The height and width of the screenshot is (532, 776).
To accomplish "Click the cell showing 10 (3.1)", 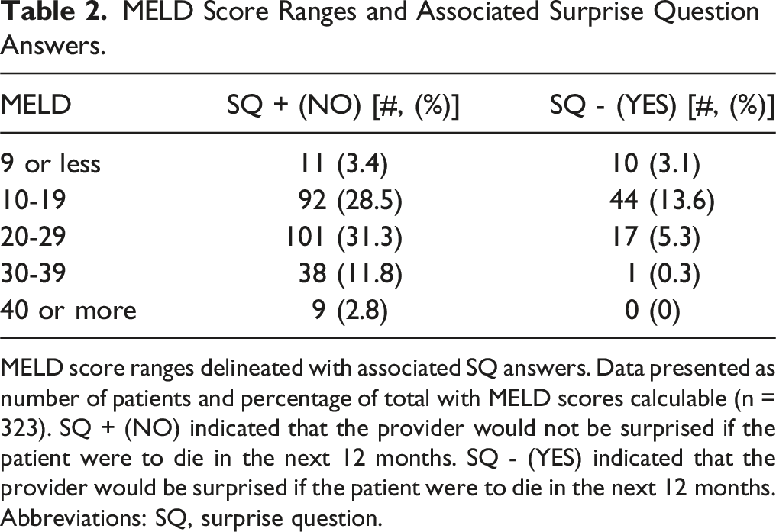I will coord(656,163).
